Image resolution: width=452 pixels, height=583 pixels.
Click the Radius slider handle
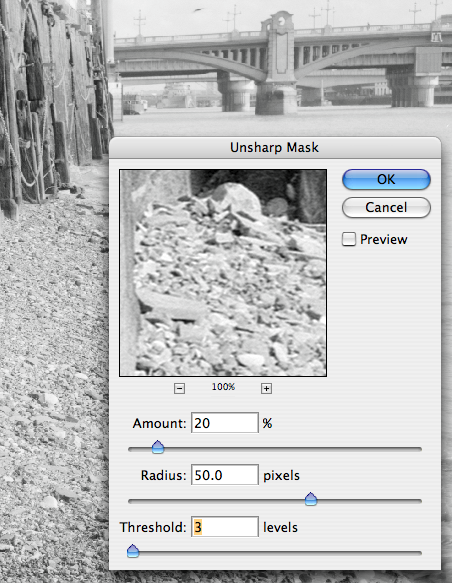[x=311, y=499]
